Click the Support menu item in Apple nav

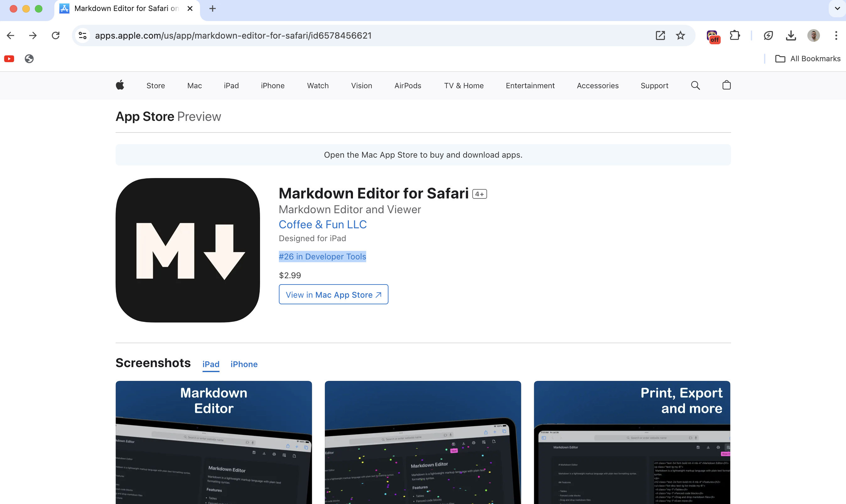coord(654,85)
